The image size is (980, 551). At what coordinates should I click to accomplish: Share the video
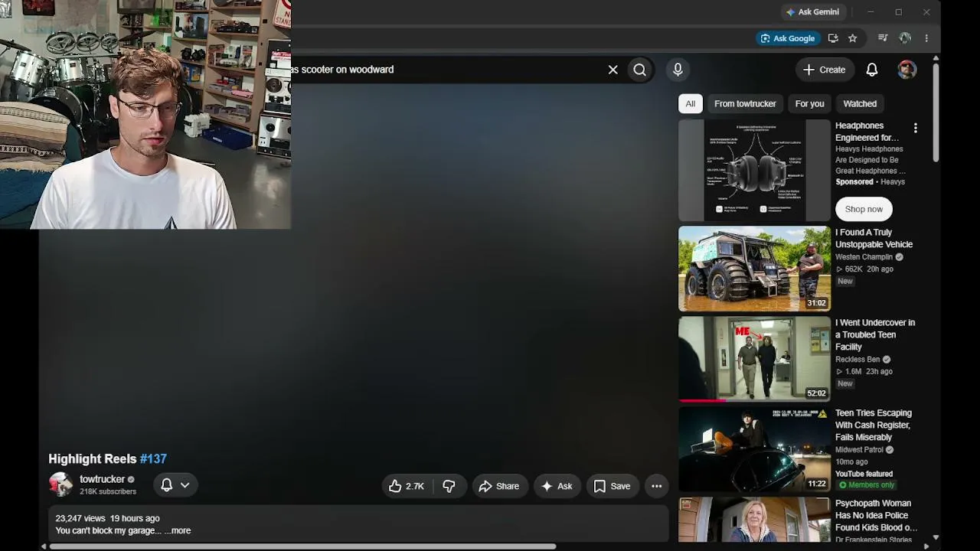point(499,486)
